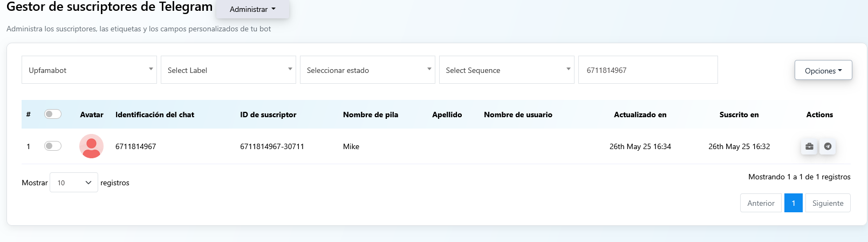The image size is (868, 242).
Task: Sort by Suscrito en column header
Action: click(739, 115)
